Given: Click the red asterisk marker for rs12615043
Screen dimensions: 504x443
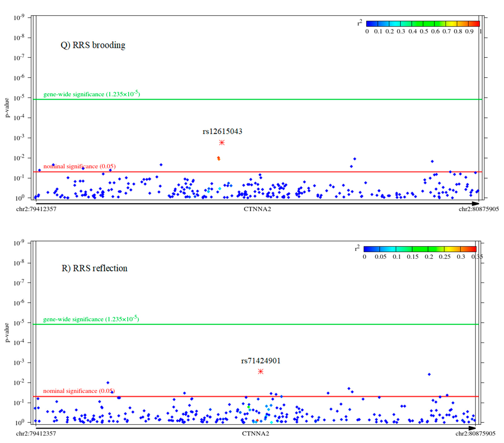Looking at the screenshot, I should 222,142.
